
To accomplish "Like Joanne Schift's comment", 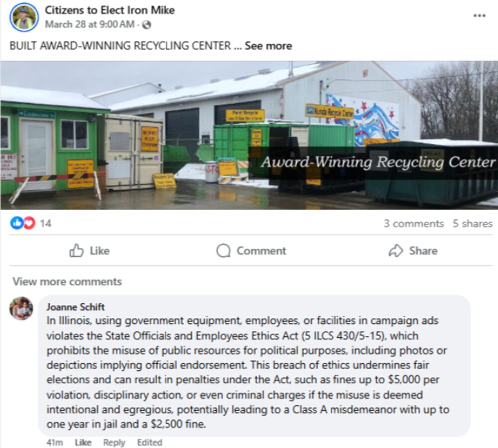I will pyautogui.click(x=83, y=442).
